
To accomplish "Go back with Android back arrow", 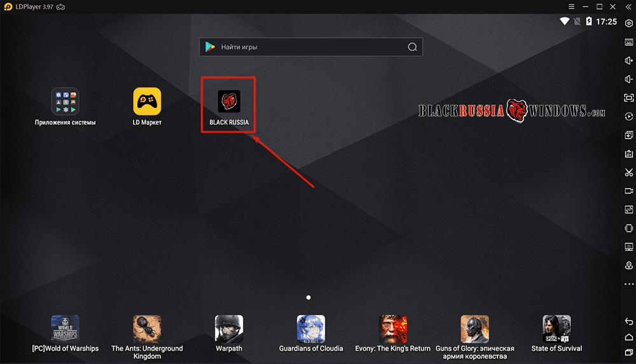I will pyautogui.click(x=629, y=321).
